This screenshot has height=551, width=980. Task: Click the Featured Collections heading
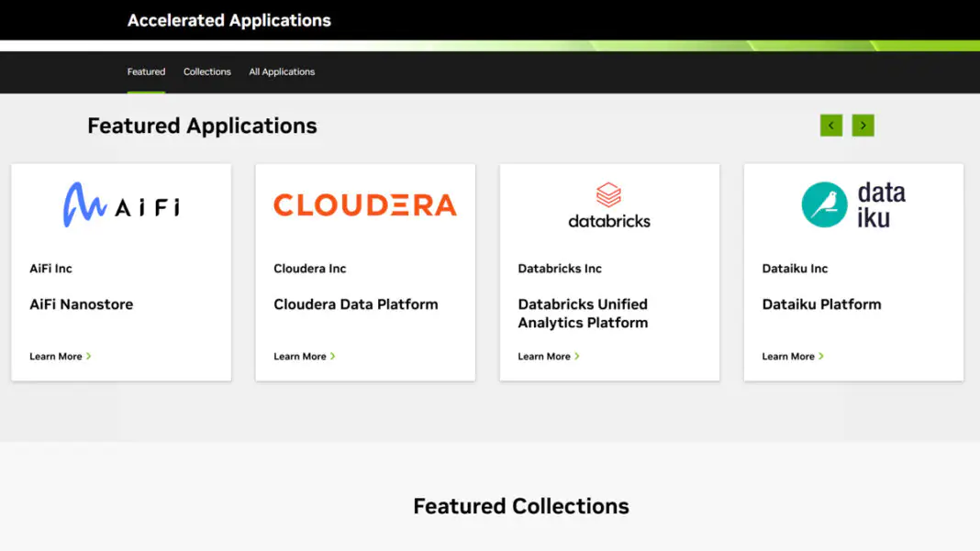521,506
